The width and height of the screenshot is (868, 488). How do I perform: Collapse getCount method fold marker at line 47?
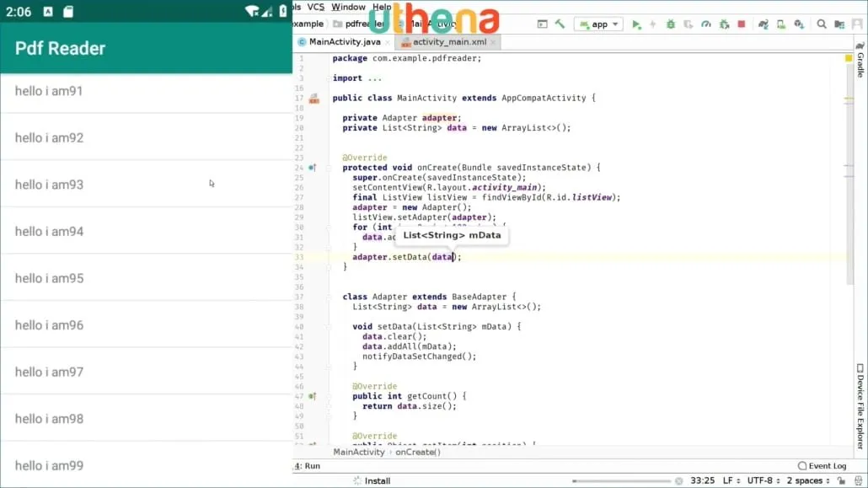[x=329, y=396]
